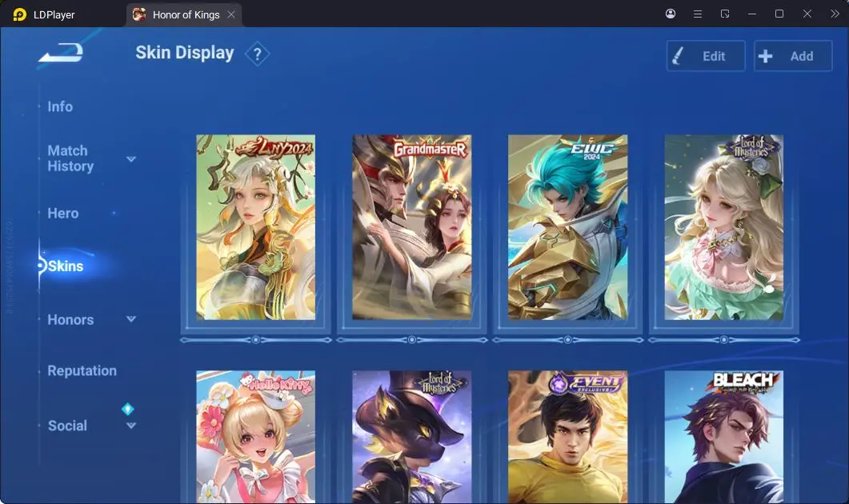
Task: Click the Add button
Action: point(793,56)
